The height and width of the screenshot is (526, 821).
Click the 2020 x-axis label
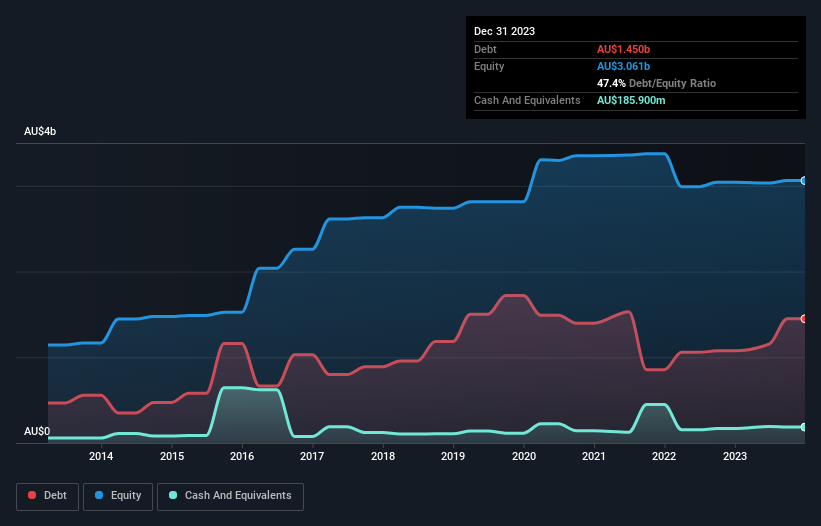(524, 456)
